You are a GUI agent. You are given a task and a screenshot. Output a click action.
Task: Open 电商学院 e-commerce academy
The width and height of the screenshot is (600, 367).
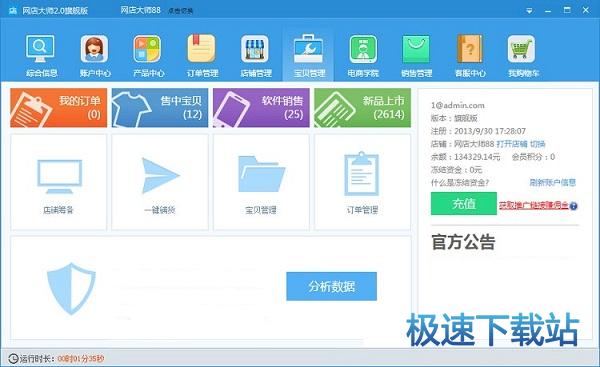click(x=363, y=55)
